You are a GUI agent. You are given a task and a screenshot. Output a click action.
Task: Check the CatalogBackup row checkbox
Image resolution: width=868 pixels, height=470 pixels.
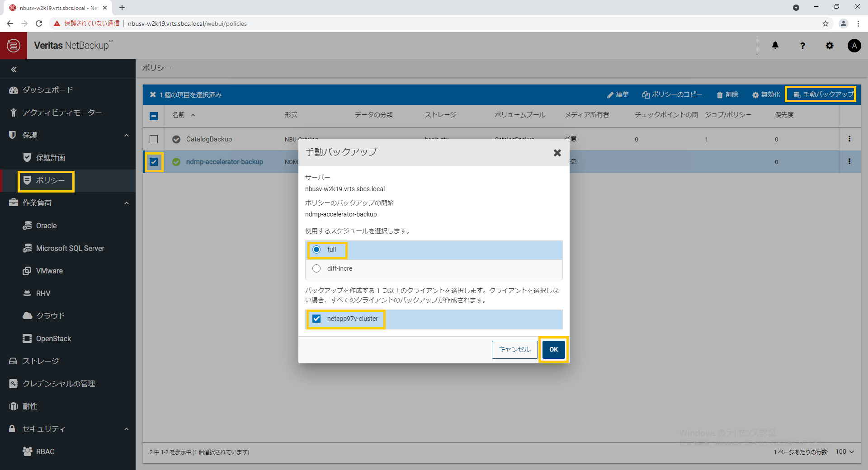[x=154, y=139]
